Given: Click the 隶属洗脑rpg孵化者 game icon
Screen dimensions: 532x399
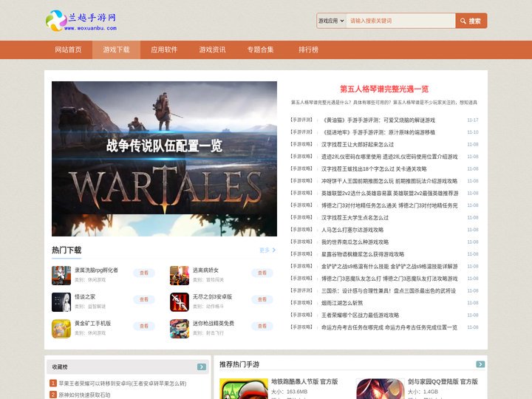Looking at the screenshot, I should (61, 275).
